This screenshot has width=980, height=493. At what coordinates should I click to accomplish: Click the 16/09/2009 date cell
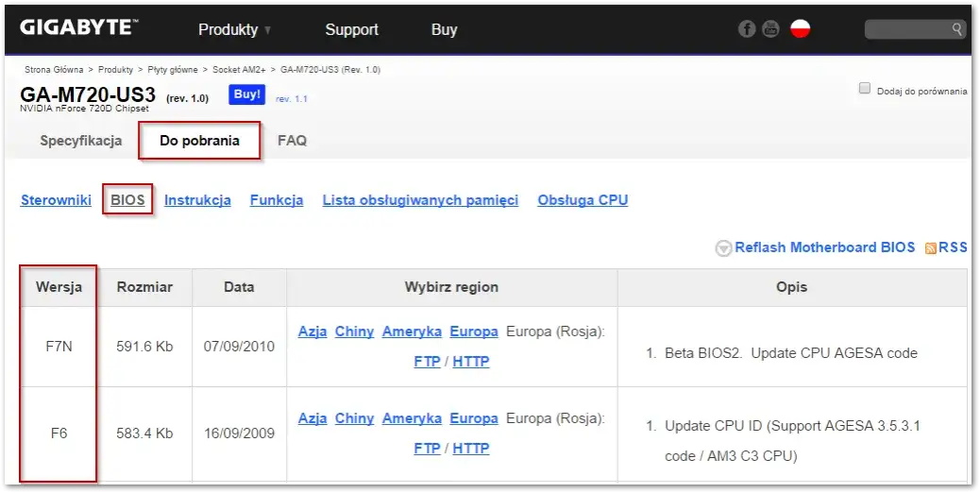[240, 433]
